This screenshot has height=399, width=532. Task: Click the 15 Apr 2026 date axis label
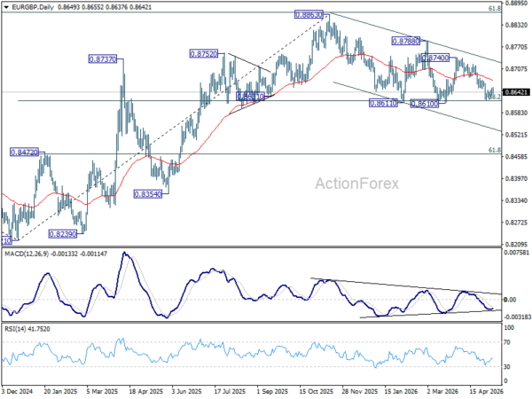487,392
